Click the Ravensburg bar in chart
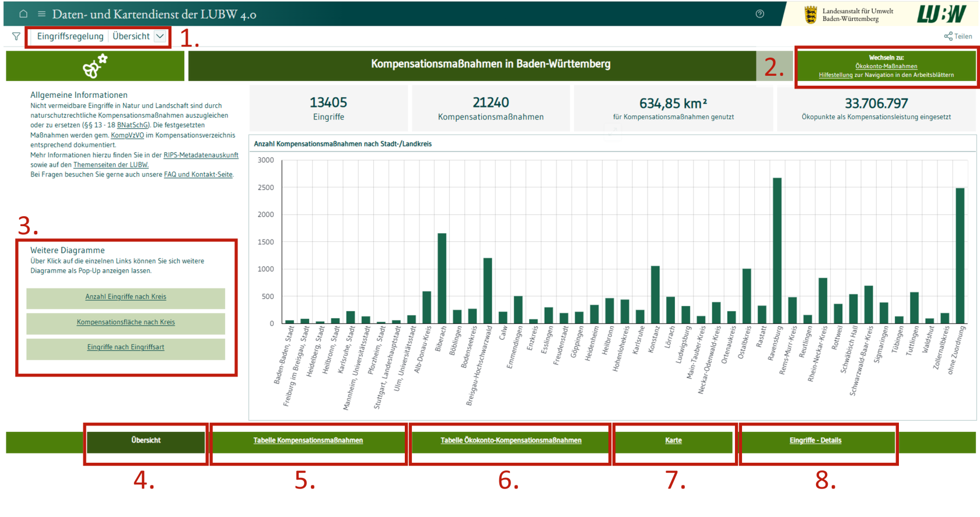The height and width of the screenshot is (517, 980). [x=777, y=251]
